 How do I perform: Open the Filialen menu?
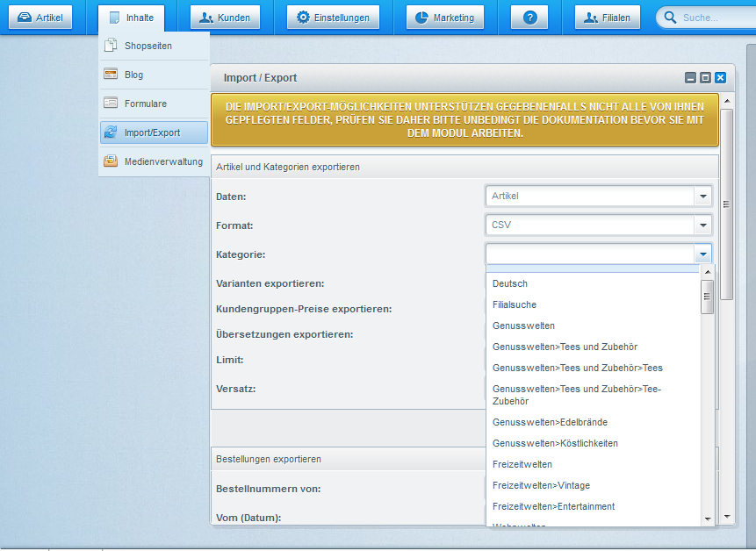[607, 18]
